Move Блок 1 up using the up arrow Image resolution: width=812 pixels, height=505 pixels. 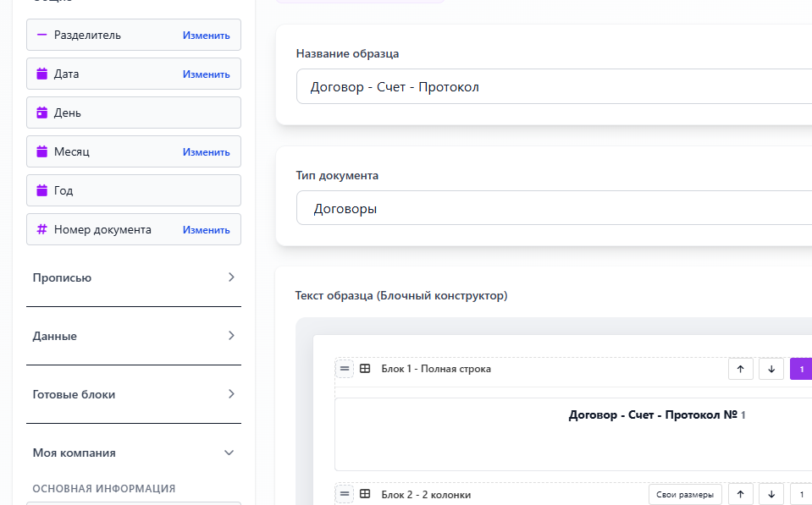[x=740, y=368]
